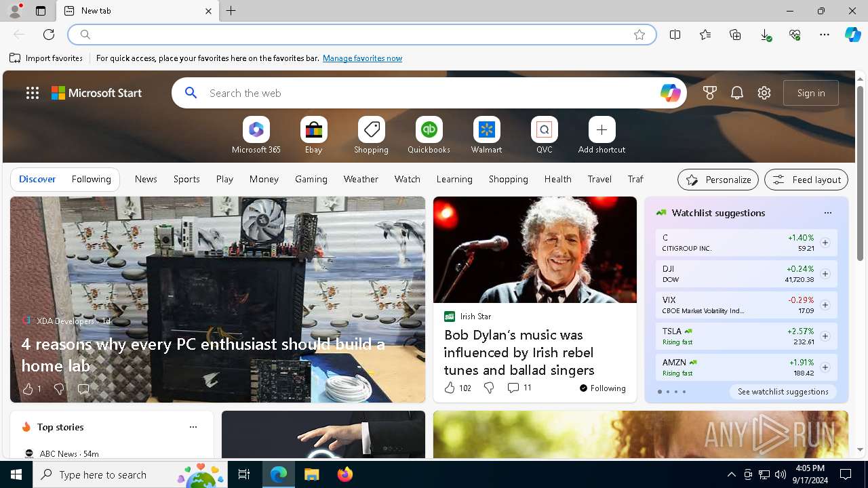Show hidden system tray icons

click(x=731, y=474)
